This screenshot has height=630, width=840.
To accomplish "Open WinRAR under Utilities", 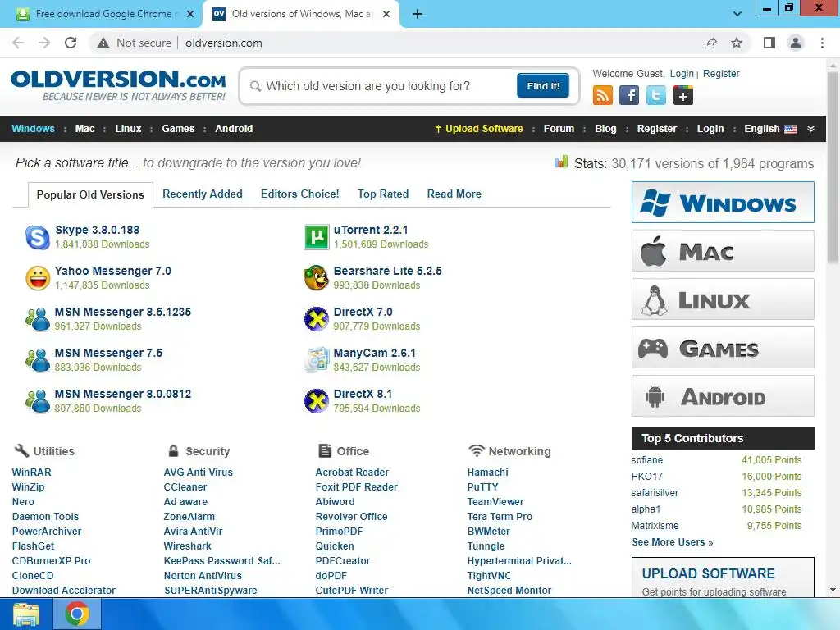I will tap(32, 472).
